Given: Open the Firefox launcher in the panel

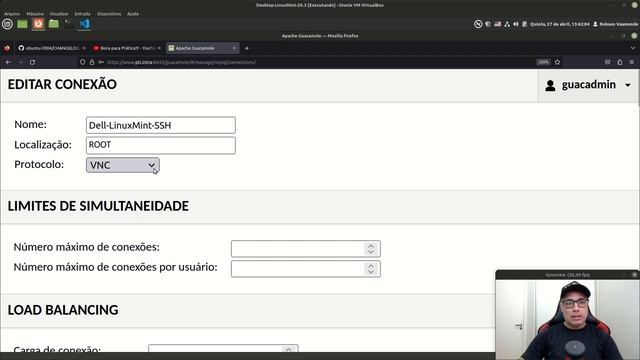Looking at the screenshot, I should (x=38, y=24).
